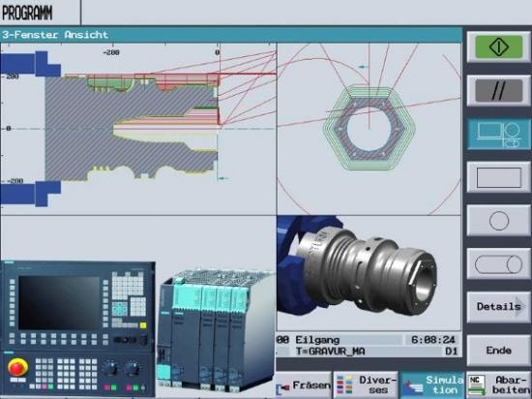This screenshot has height=399, width=532.
Task: Select the highlighted 3-window view softkey
Action: click(x=498, y=135)
